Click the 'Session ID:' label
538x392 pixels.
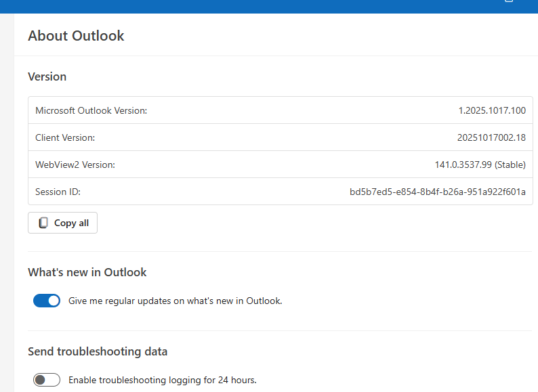click(x=58, y=192)
